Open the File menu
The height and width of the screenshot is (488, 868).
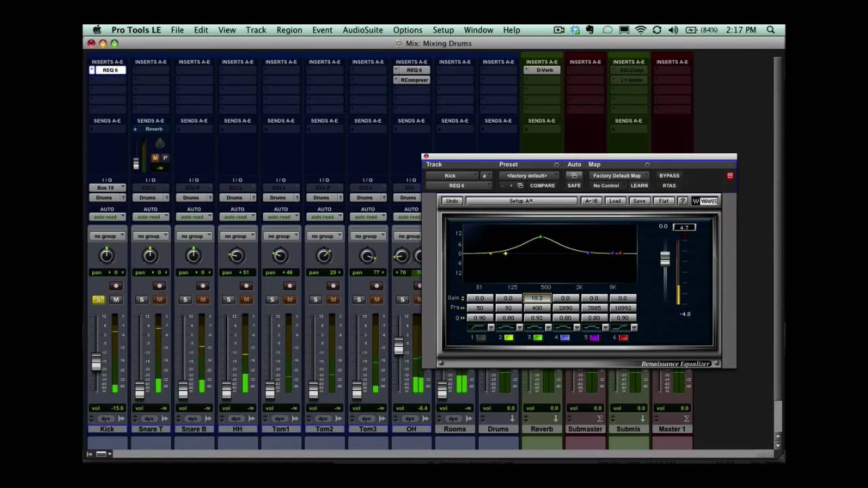(177, 30)
